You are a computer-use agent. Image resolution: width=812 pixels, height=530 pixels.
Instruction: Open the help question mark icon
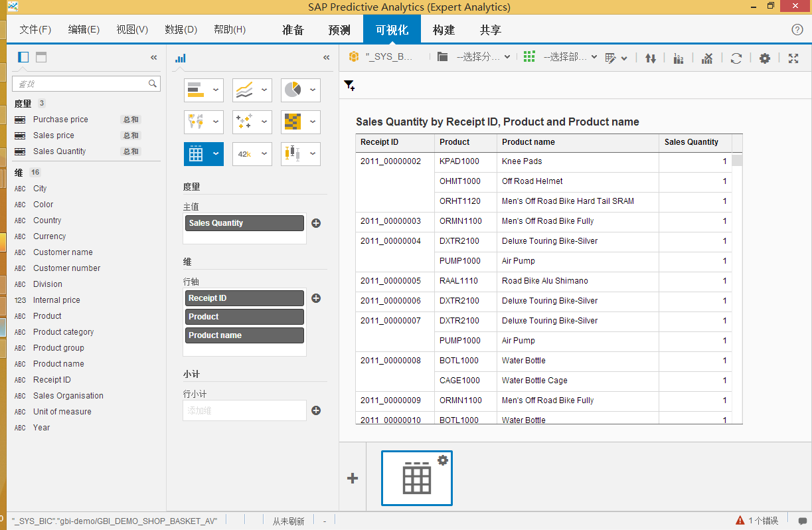797,30
